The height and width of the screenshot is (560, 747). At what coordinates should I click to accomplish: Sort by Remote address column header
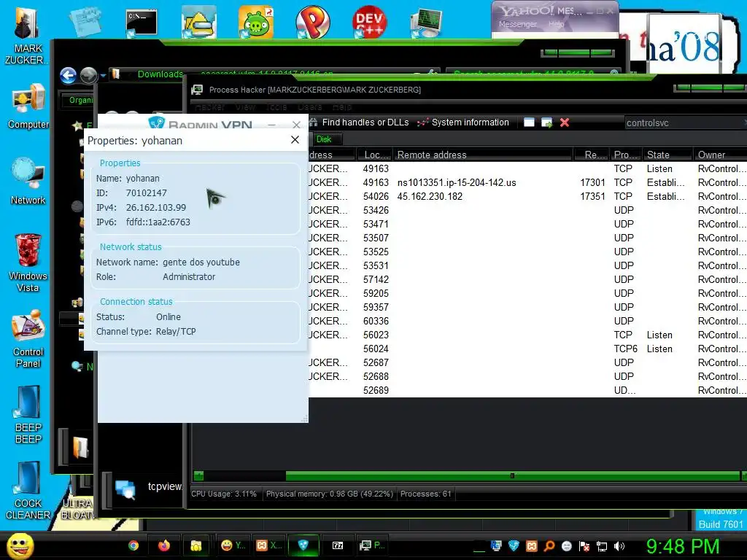click(x=481, y=155)
